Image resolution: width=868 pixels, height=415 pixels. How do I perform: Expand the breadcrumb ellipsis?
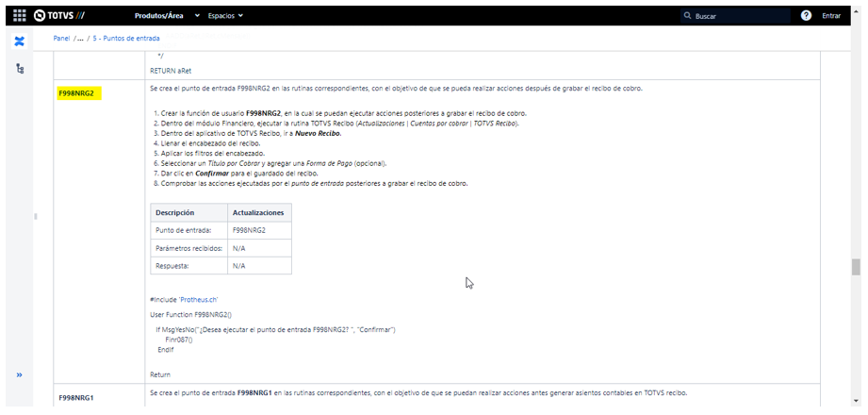(x=81, y=39)
